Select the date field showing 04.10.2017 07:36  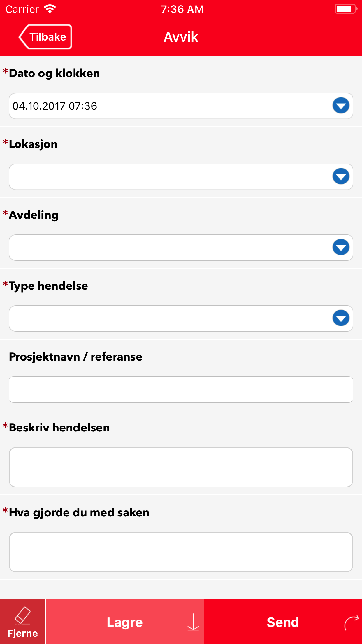click(x=181, y=106)
